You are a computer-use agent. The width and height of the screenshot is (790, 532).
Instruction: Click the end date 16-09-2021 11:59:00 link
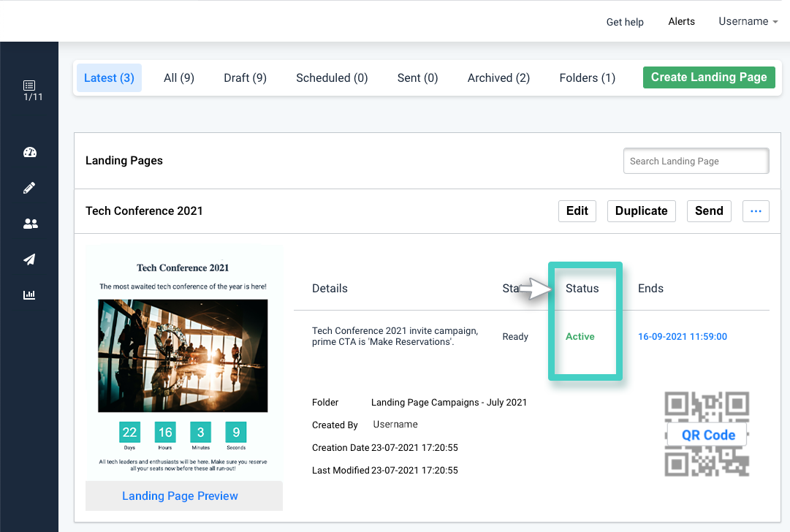(x=682, y=337)
